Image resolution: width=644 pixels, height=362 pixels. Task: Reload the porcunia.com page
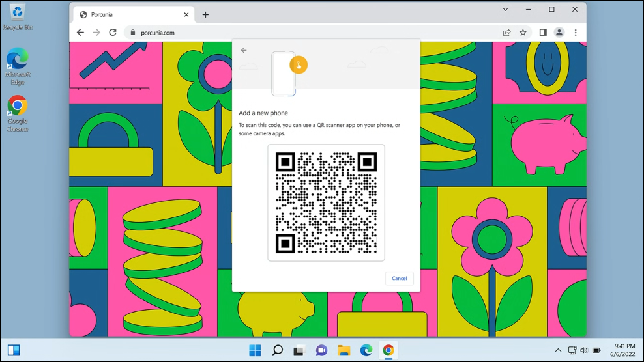pyautogui.click(x=113, y=33)
